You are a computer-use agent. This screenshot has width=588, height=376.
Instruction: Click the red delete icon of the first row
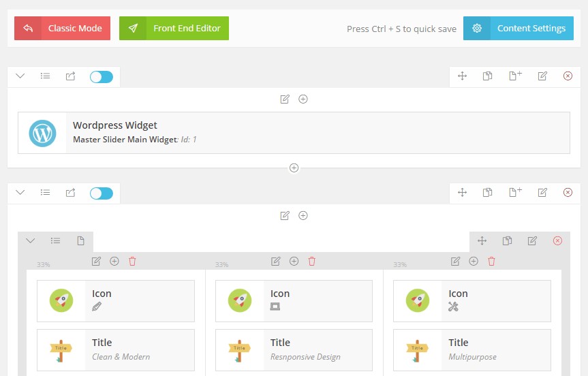pos(568,76)
